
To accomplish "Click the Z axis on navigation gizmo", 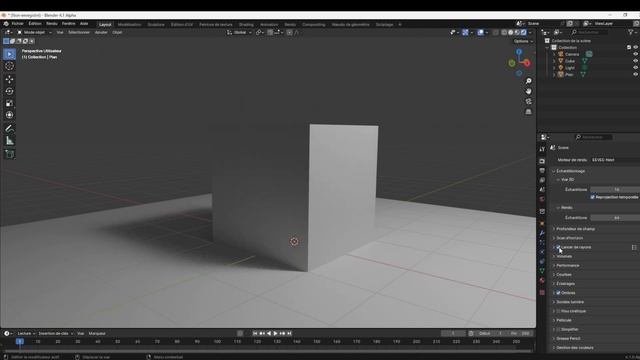I will 519,52.
